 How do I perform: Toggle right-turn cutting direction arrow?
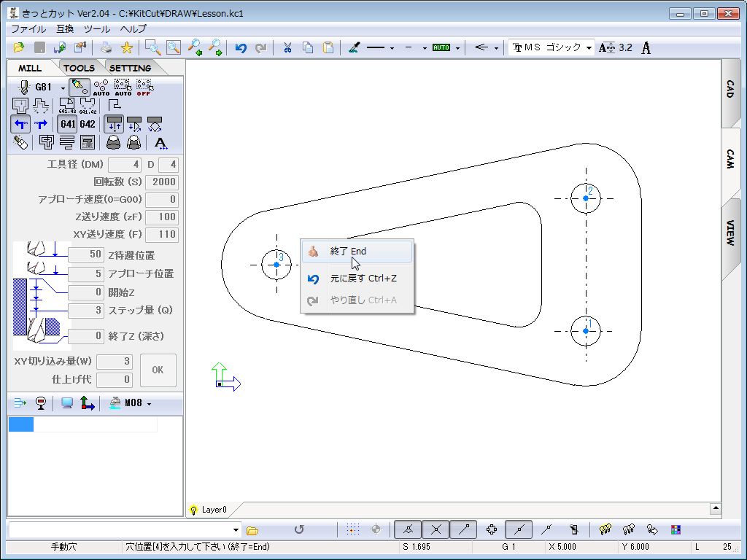41,124
